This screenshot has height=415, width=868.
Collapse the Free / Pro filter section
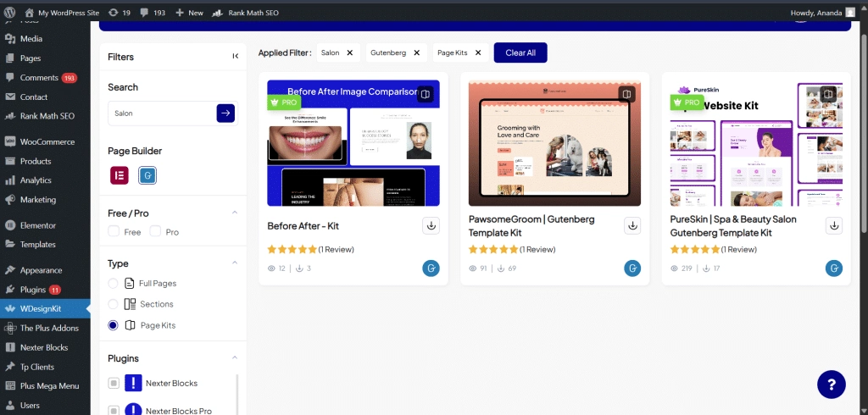pyautogui.click(x=235, y=213)
